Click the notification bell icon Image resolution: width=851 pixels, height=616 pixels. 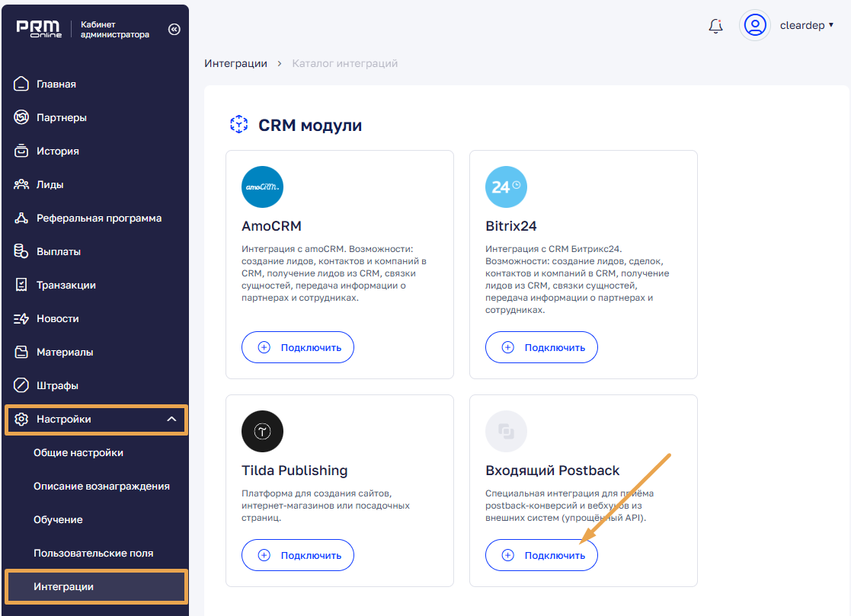(x=715, y=26)
